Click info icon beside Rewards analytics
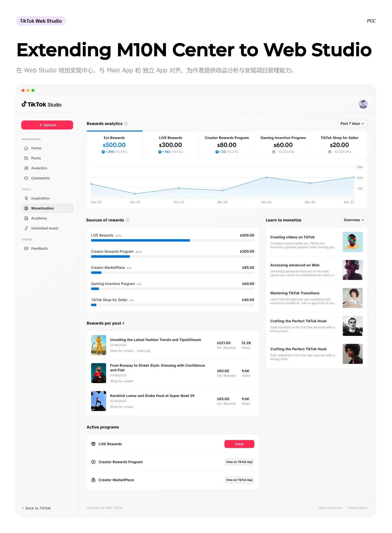This screenshot has width=392, height=533. click(x=126, y=123)
